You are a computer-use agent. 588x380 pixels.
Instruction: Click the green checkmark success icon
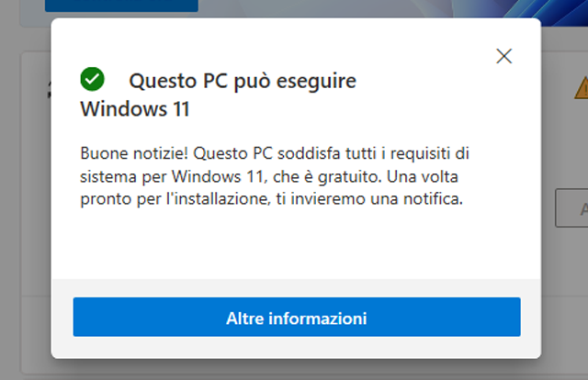92,79
